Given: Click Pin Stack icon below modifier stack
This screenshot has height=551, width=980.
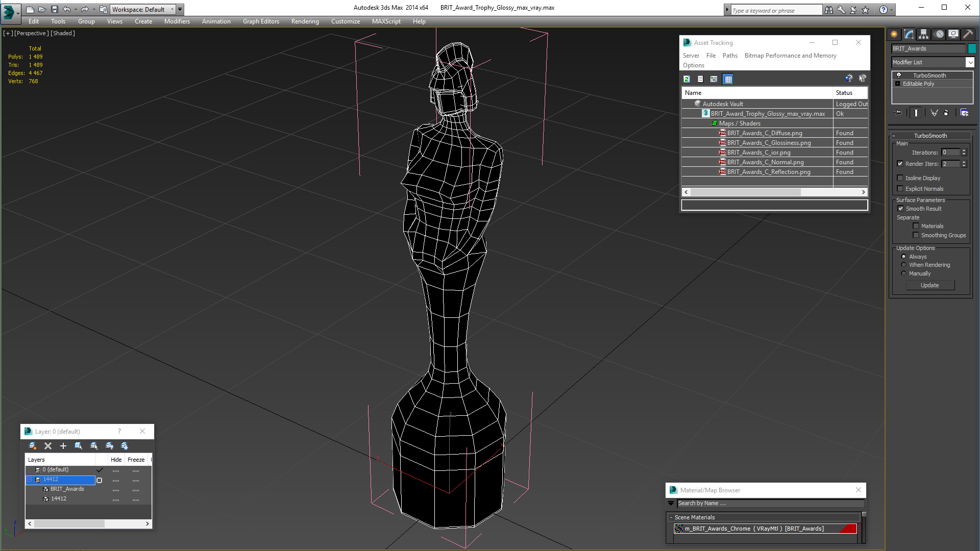Looking at the screenshot, I should click(898, 113).
